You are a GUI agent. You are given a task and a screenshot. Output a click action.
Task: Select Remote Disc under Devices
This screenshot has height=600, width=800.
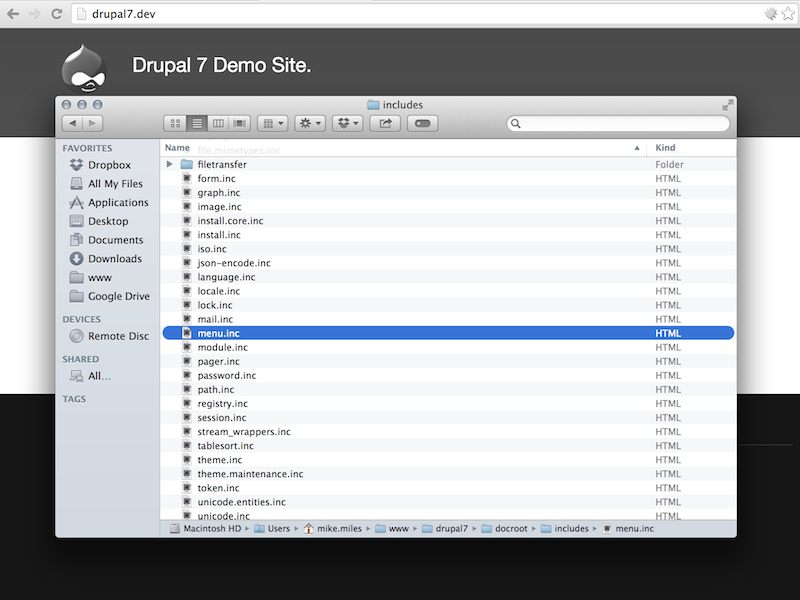tap(111, 336)
